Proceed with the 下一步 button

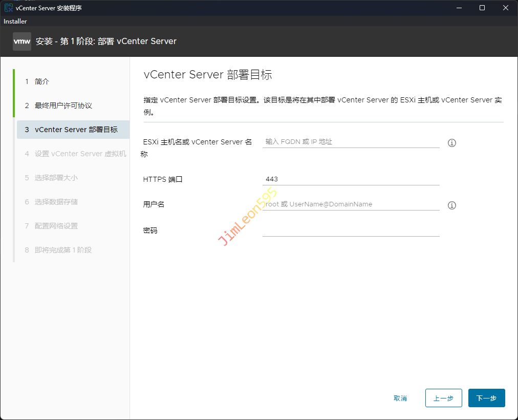(x=486, y=398)
